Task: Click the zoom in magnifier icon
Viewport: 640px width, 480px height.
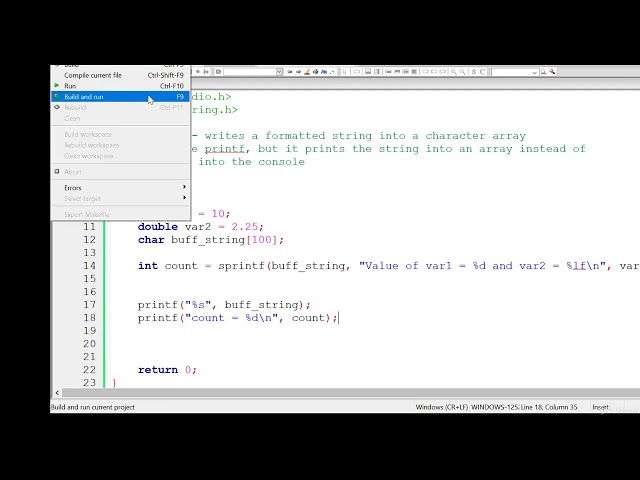Action: tap(454, 72)
